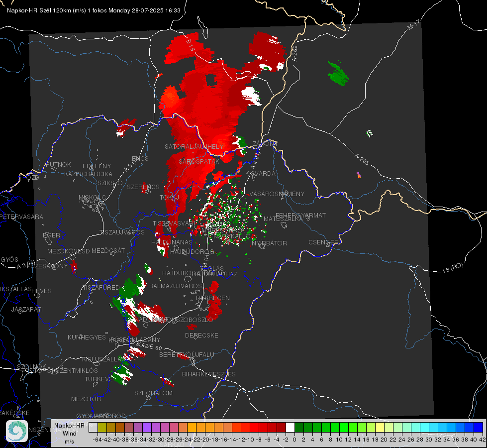Click the GYOMAENDRŐD city label
487x448 pixels.
[101, 416]
